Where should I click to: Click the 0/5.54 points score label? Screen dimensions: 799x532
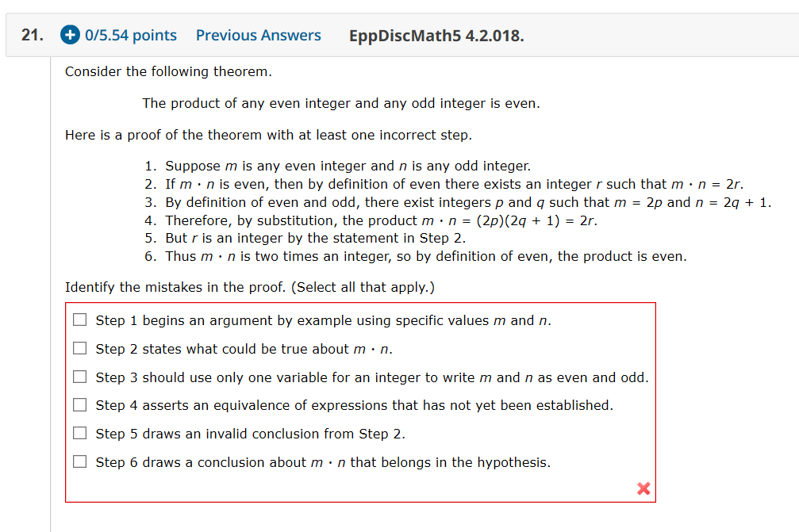tap(128, 35)
